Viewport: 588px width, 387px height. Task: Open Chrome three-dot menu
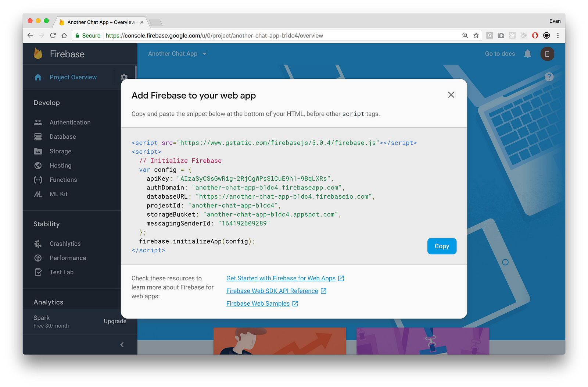(558, 35)
